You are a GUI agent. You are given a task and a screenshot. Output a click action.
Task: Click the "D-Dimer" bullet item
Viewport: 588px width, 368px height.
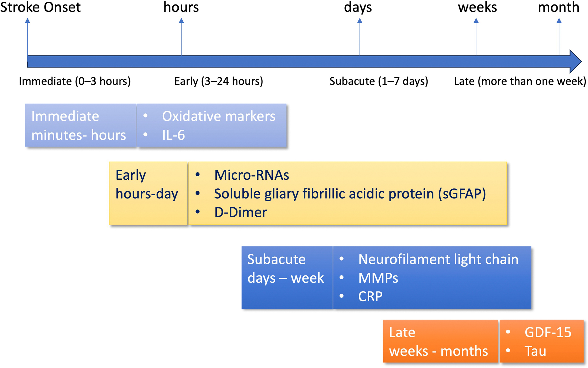pos(241,212)
